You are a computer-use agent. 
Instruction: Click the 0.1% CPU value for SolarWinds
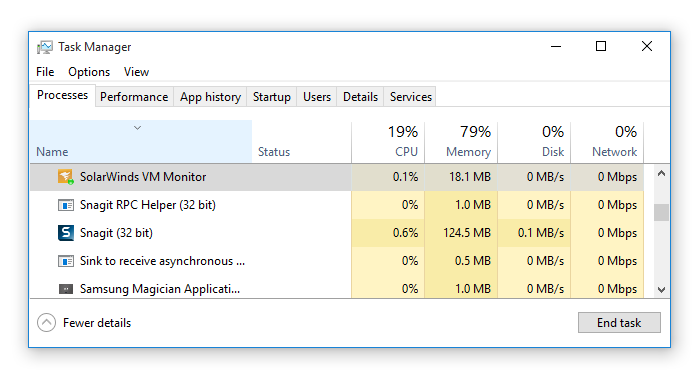pyautogui.click(x=405, y=177)
